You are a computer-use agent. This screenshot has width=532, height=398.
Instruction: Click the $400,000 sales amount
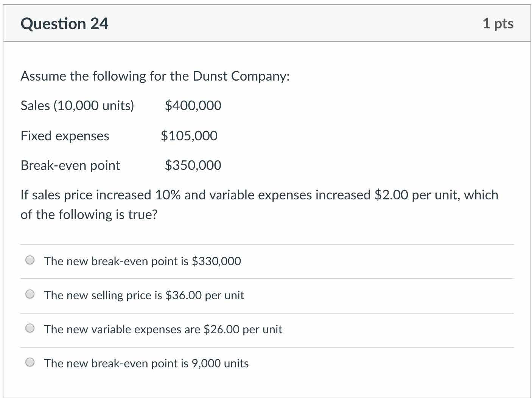193,106
